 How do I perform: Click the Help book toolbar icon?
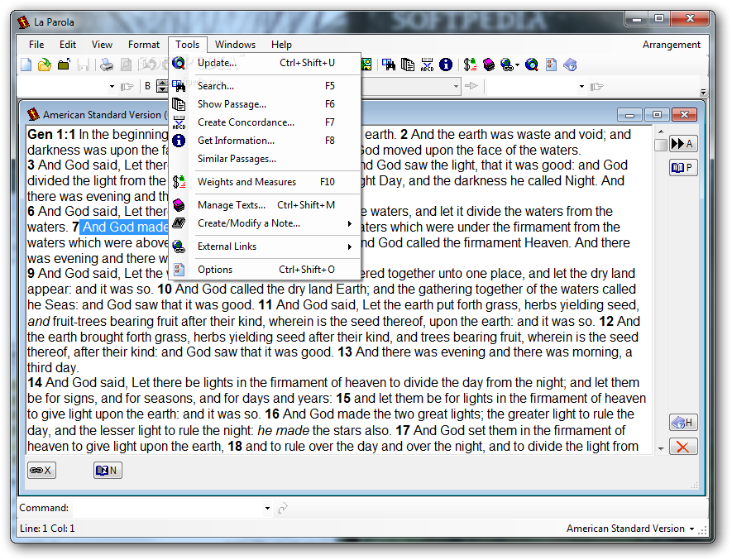coord(570,65)
